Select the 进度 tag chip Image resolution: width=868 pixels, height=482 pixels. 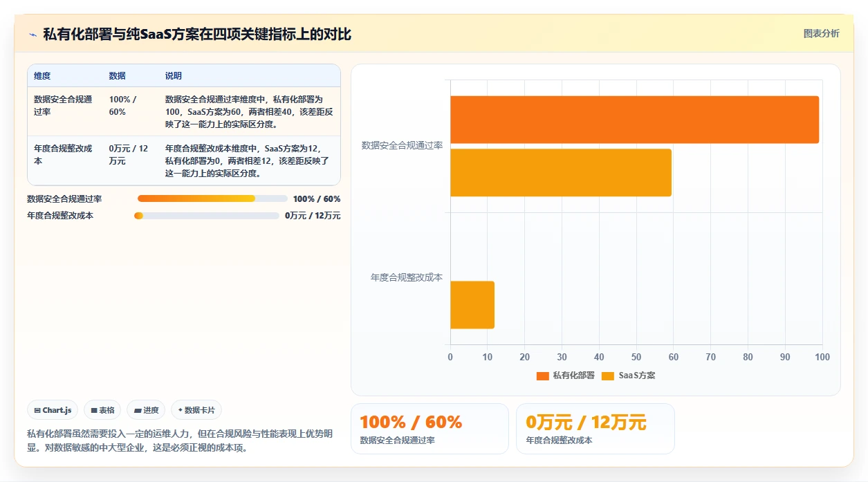(x=146, y=410)
